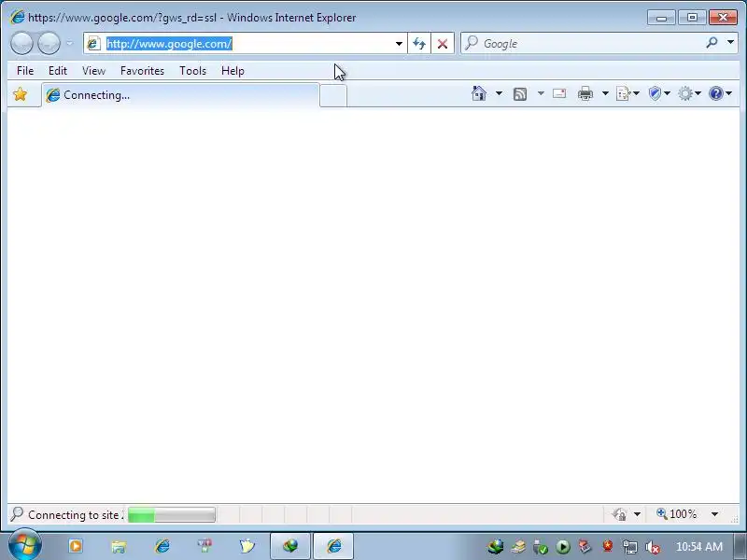Click the volume muted tray icon
The image size is (747, 560).
[x=652, y=547]
